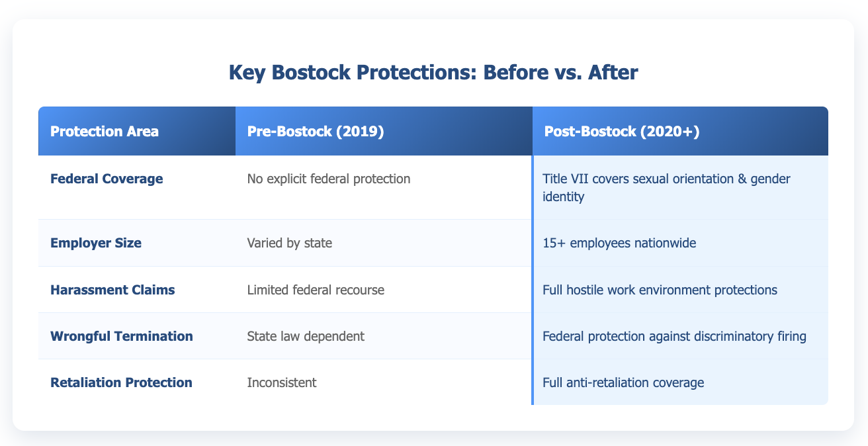Select the Post-Bostock (2020+) column header
868x446 pixels.
622,131
